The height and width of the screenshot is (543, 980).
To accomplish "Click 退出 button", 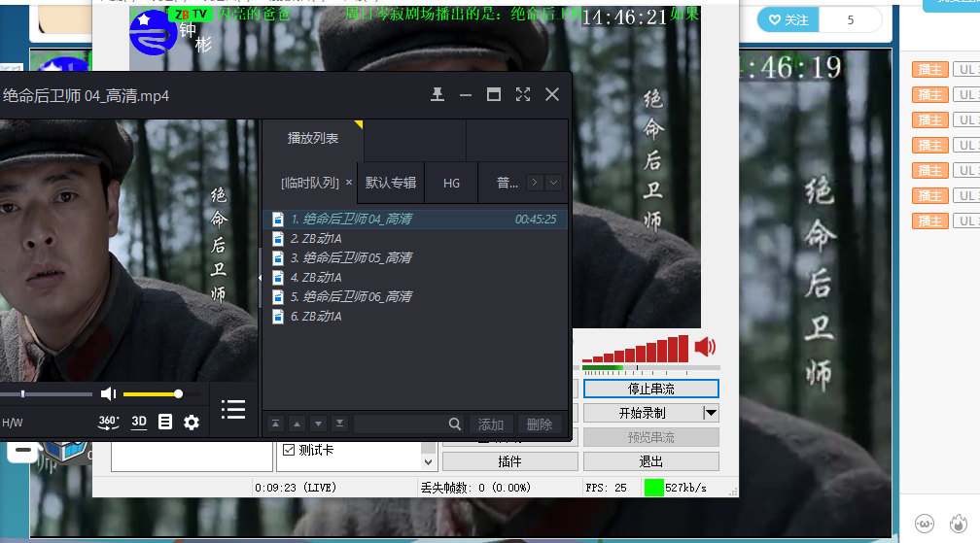I will pyautogui.click(x=651, y=461).
